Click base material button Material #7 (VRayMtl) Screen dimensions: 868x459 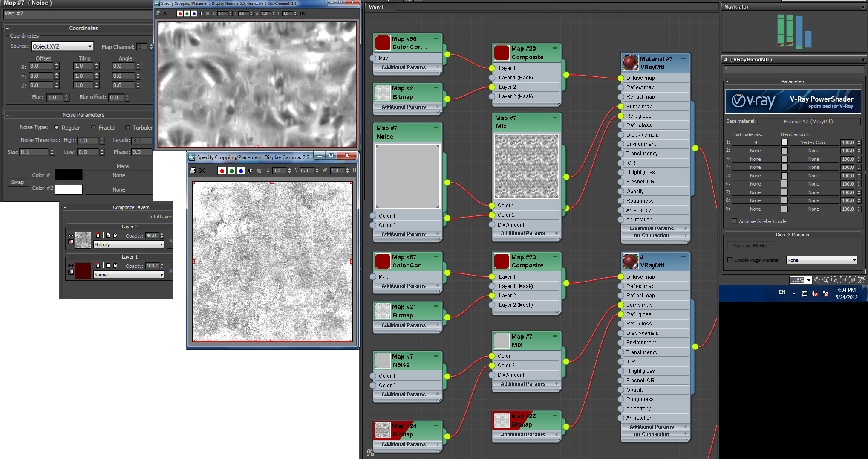pyautogui.click(x=808, y=122)
